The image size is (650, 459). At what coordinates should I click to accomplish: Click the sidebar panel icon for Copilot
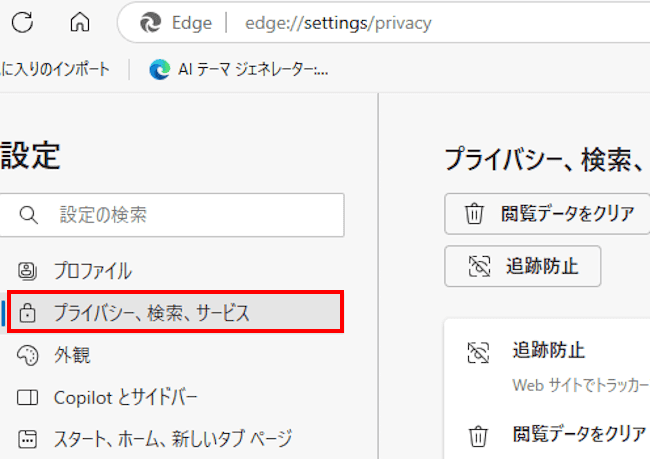tap(27, 398)
